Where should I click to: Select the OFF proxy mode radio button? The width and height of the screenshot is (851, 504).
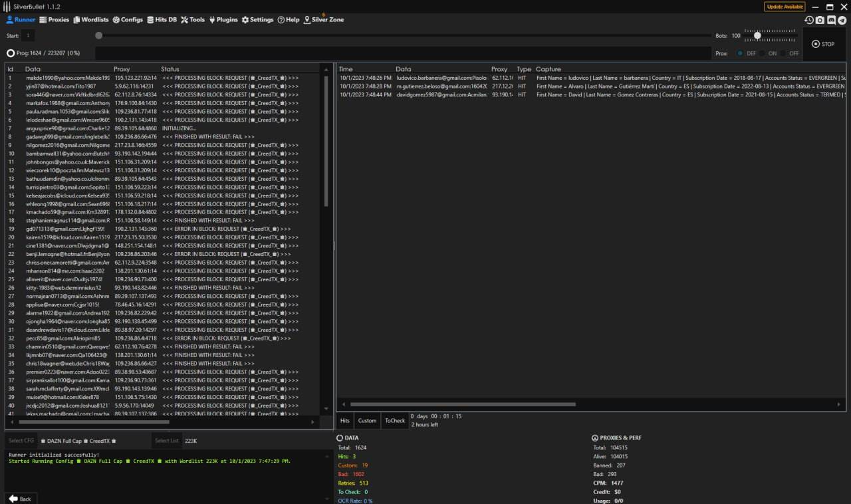[x=783, y=53]
